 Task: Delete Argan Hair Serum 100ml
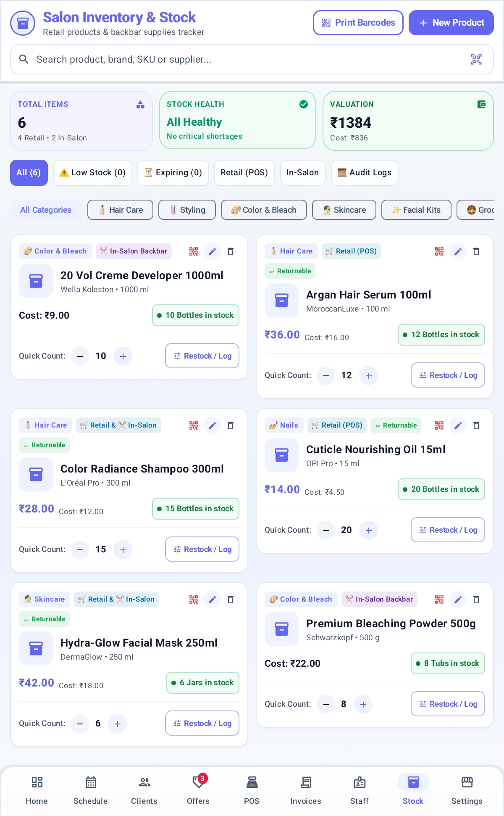coord(476,251)
